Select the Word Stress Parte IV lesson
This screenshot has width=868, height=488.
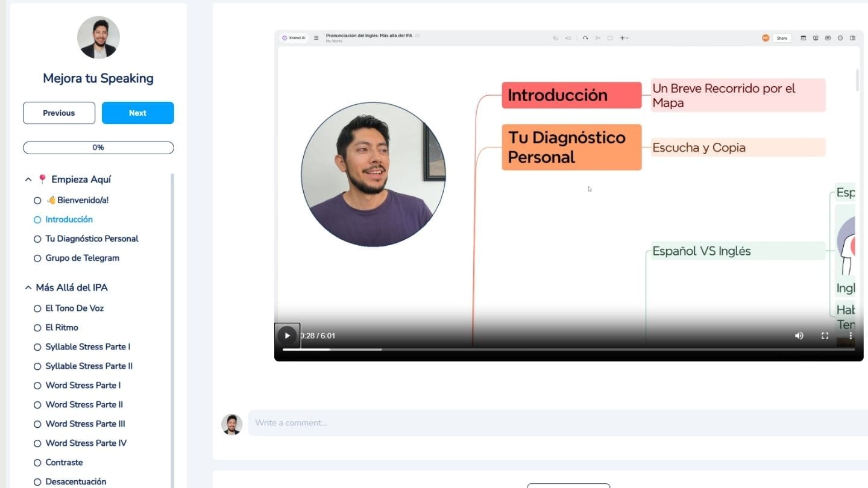86,443
